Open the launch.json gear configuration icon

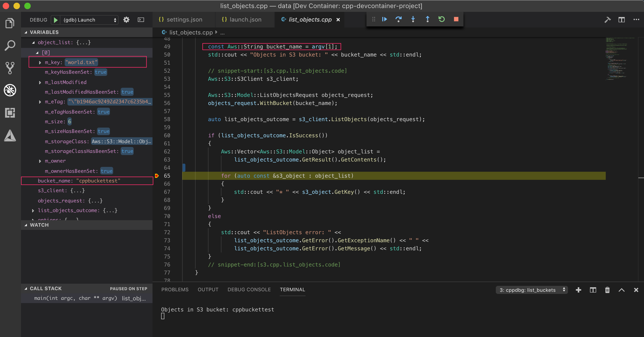[126, 20]
